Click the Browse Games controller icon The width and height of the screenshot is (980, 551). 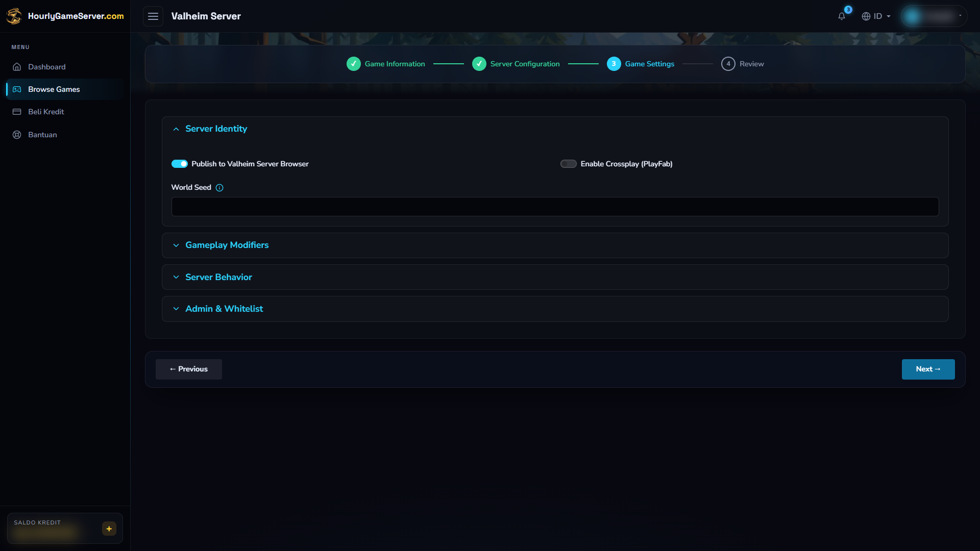pos(17,89)
